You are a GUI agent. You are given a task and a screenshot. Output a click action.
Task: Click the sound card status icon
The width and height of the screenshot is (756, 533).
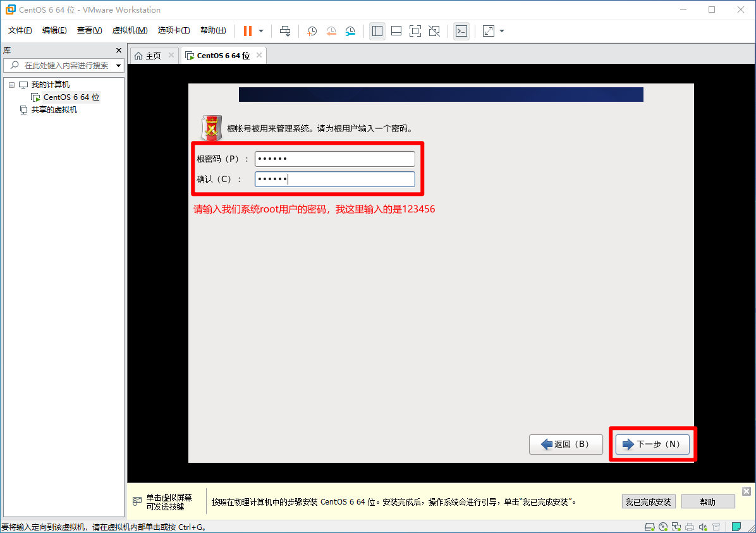pyautogui.click(x=703, y=527)
